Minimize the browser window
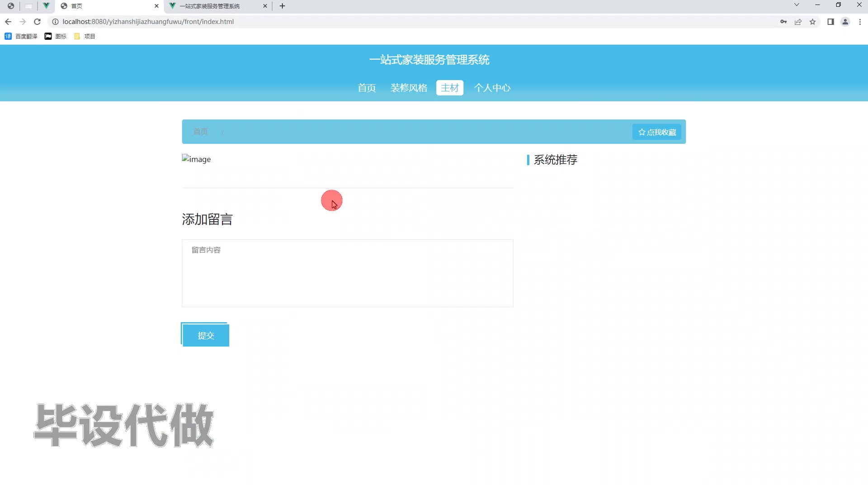 click(817, 5)
